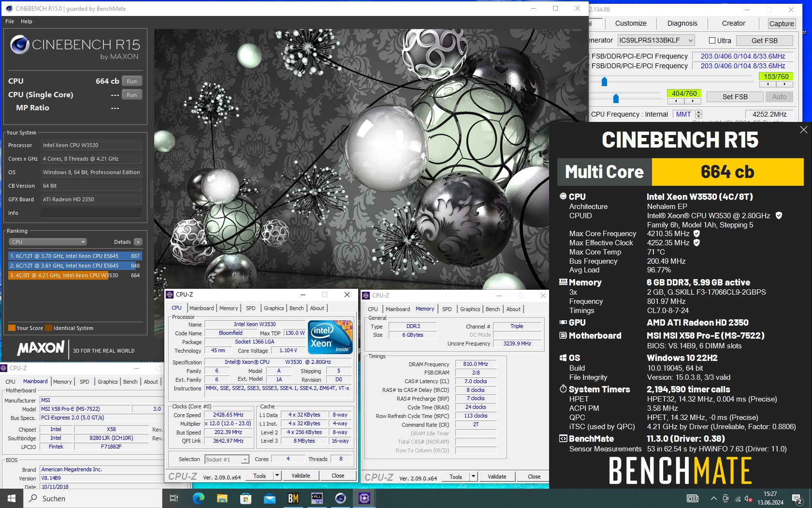Image resolution: width=812 pixels, height=508 pixels.
Task: Open Cinebench Help menu
Action: [x=27, y=21]
